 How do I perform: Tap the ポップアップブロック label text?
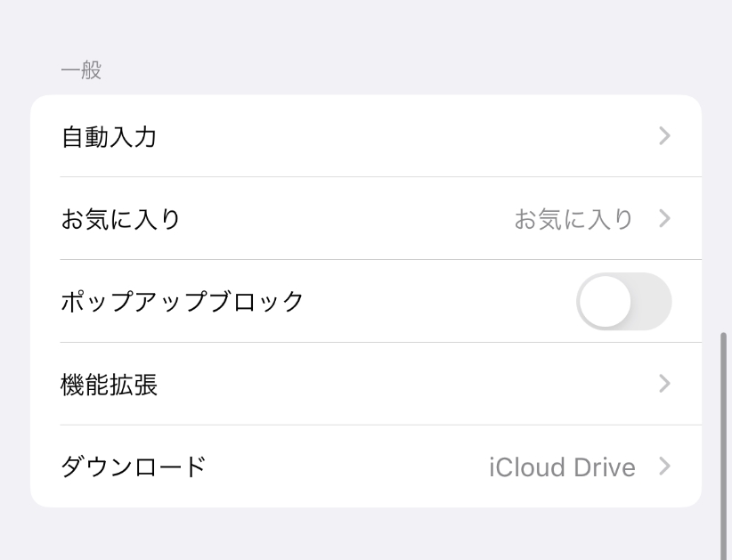[x=183, y=301]
